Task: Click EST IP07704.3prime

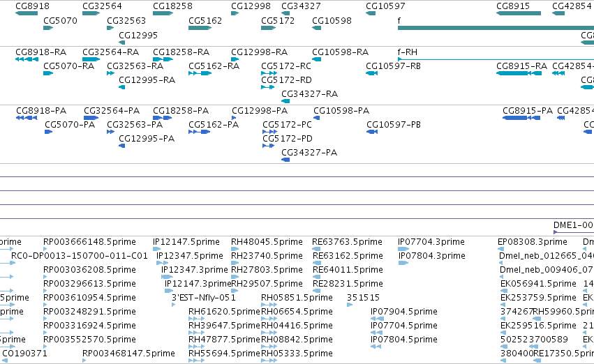Action: [431, 242]
